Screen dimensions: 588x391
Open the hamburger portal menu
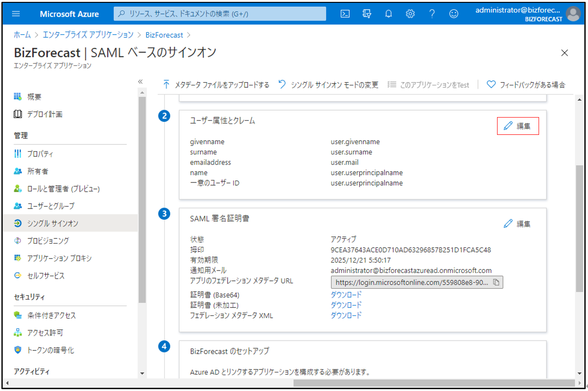16,14
